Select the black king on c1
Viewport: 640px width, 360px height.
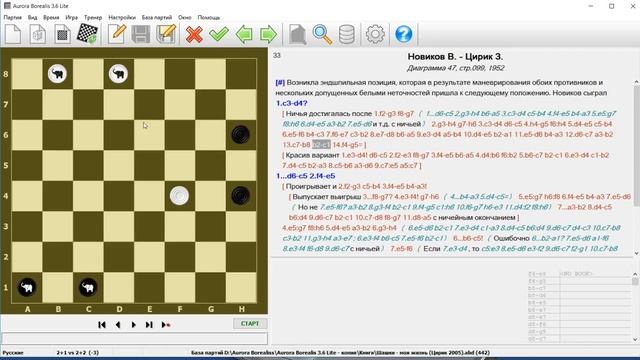point(88,287)
